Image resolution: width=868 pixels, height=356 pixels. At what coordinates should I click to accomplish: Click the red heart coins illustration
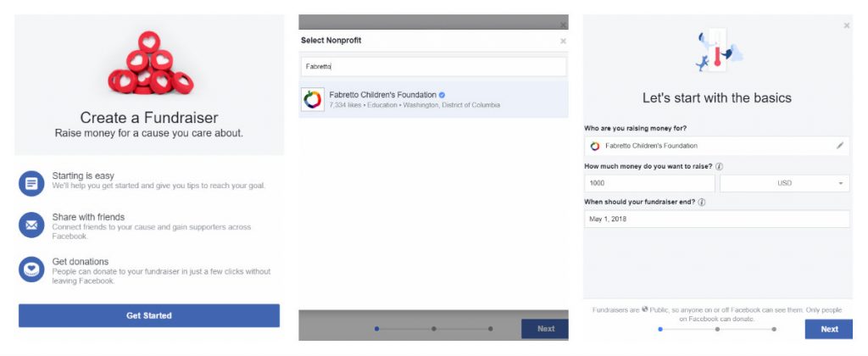(150, 63)
